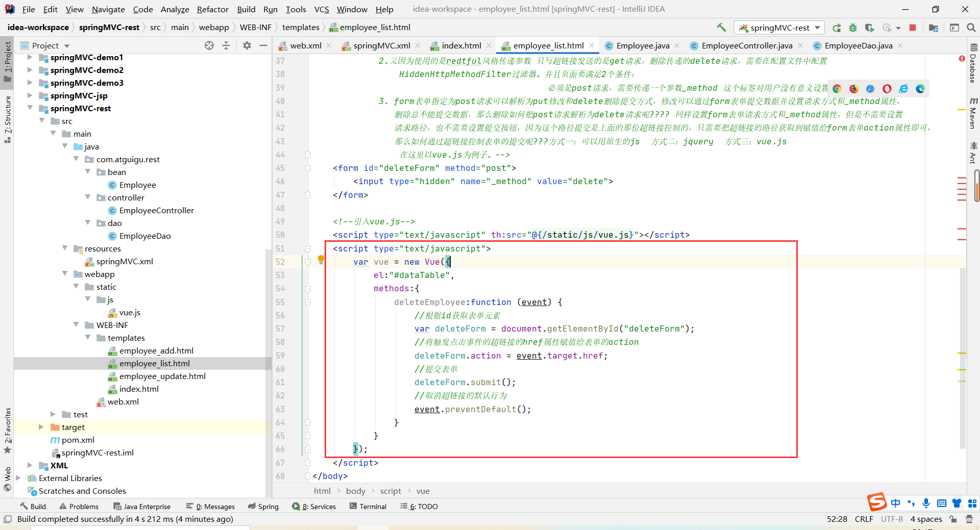The height and width of the screenshot is (530, 980).
Task: Expand External Libraries node
Action: pos(18,478)
